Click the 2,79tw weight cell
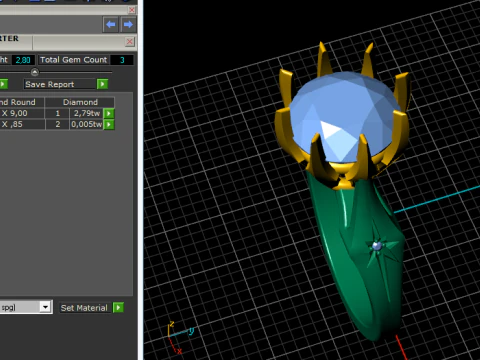Image resolution: width=480 pixels, height=360 pixels. pyautogui.click(x=86, y=113)
